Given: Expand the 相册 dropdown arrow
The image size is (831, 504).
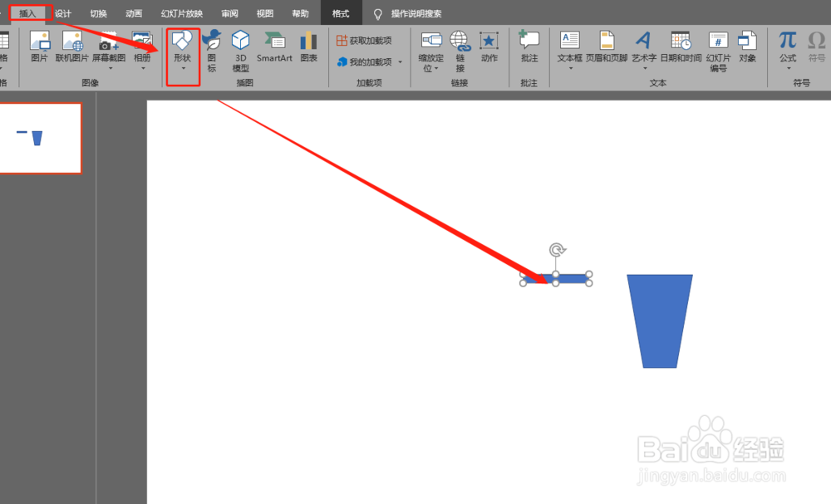Looking at the screenshot, I should click(143, 68).
